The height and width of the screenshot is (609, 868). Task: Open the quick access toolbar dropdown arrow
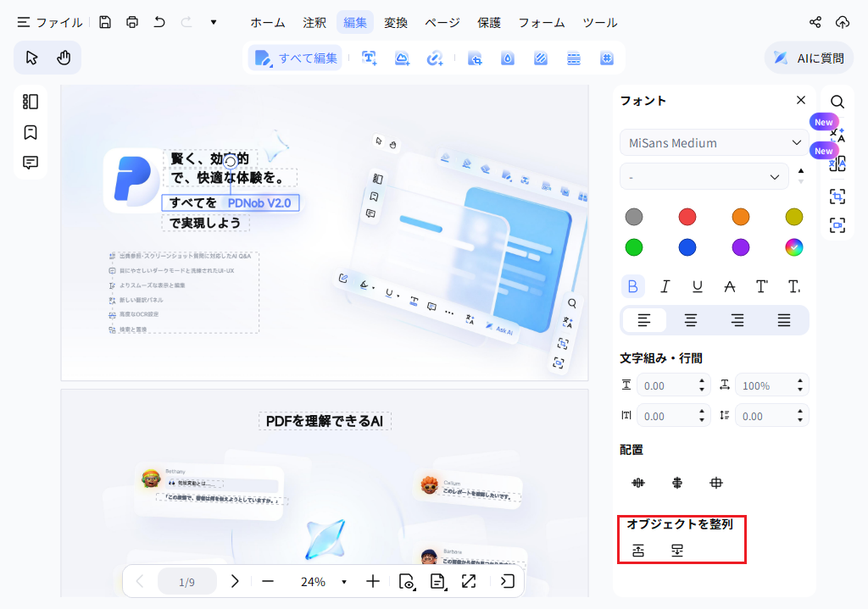213,22
